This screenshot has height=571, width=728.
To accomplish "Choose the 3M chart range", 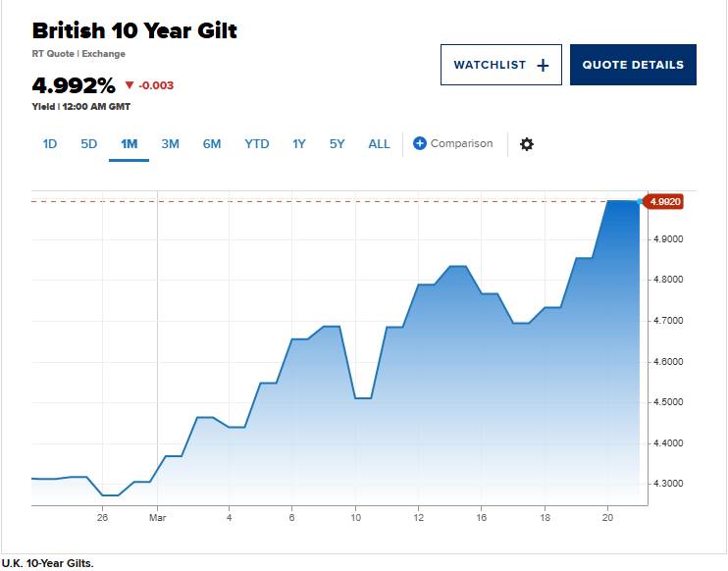I will (171, 144).
